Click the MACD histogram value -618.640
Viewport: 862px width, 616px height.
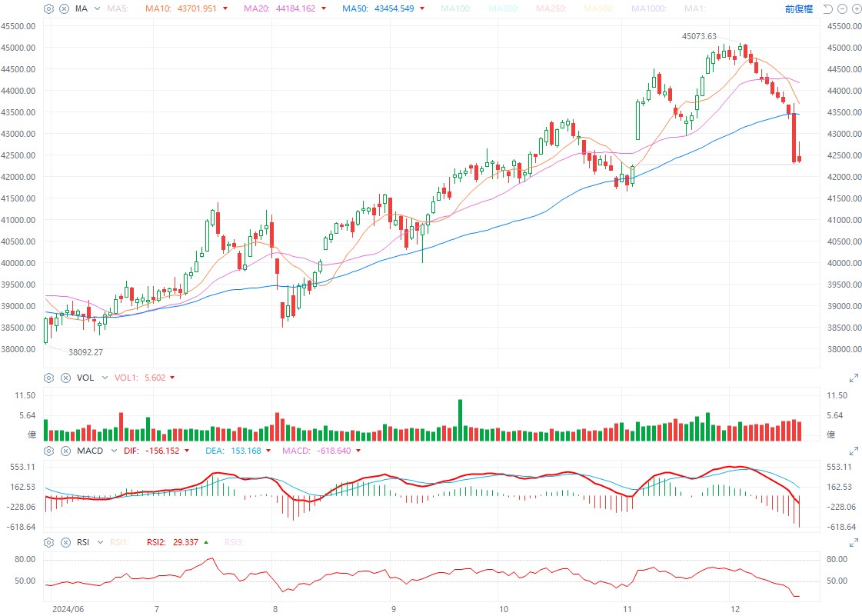(x=334, y=451)
